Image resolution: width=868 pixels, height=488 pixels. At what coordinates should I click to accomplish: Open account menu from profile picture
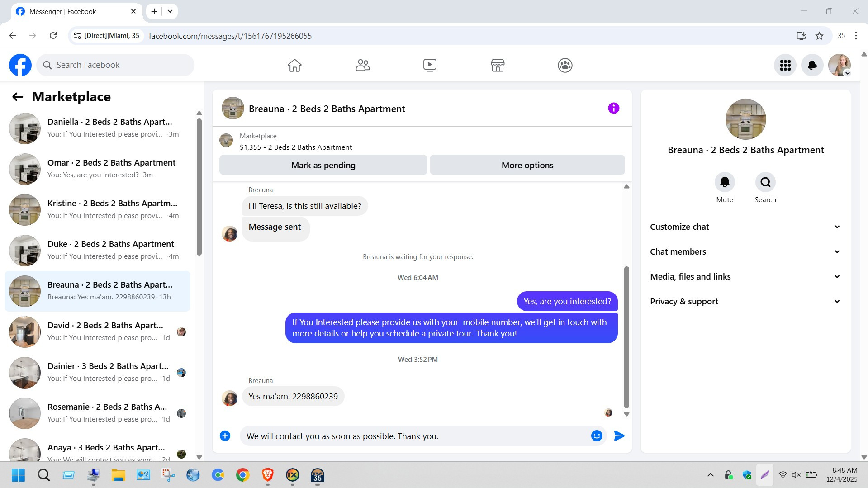coord(840,65)
